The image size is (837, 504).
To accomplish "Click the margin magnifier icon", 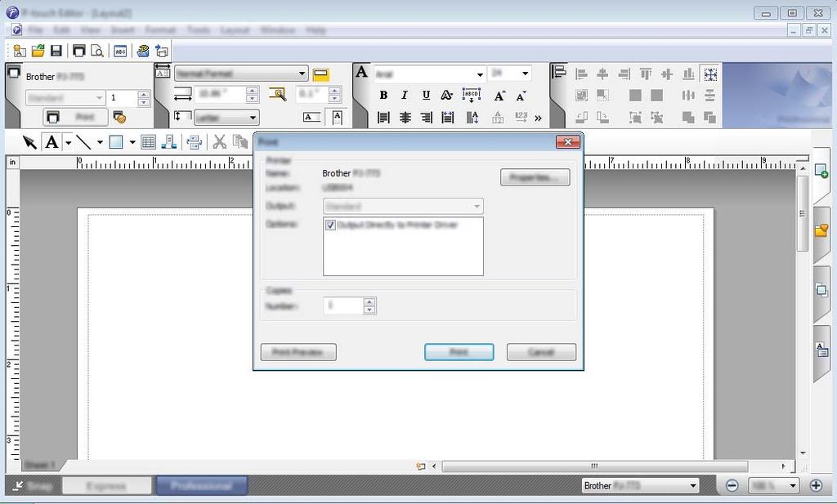I will 278,95.
